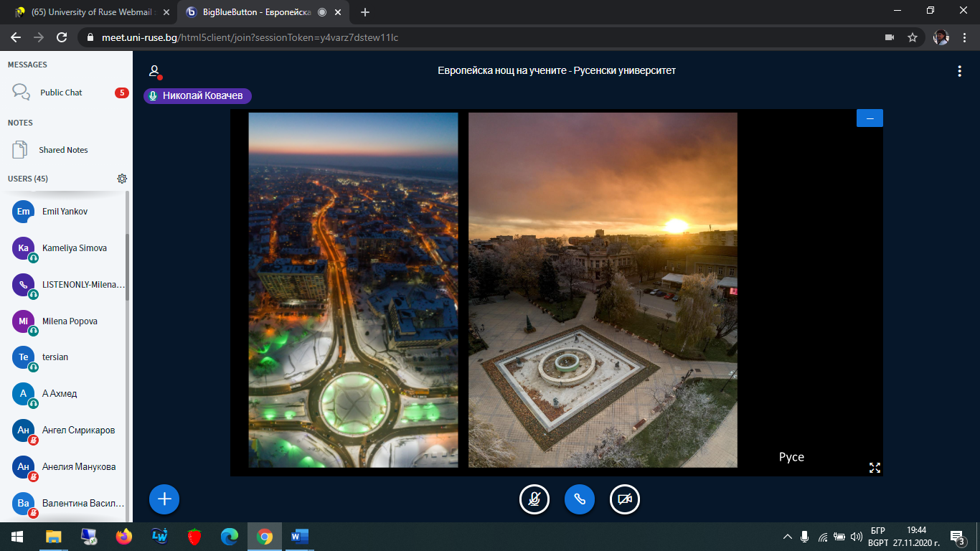Bookmark this page with star icon
Image resolution: width=980 pixels, height=551 pixels.
(913, 37)
